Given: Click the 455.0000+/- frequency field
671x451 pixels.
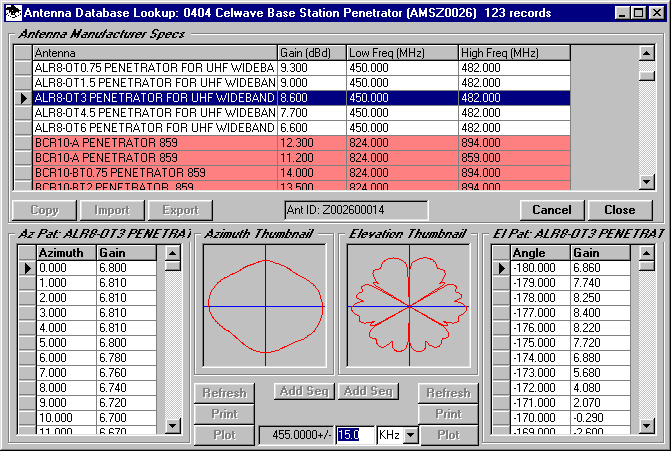Looking at the screenshot, I should tap(297, 435).
